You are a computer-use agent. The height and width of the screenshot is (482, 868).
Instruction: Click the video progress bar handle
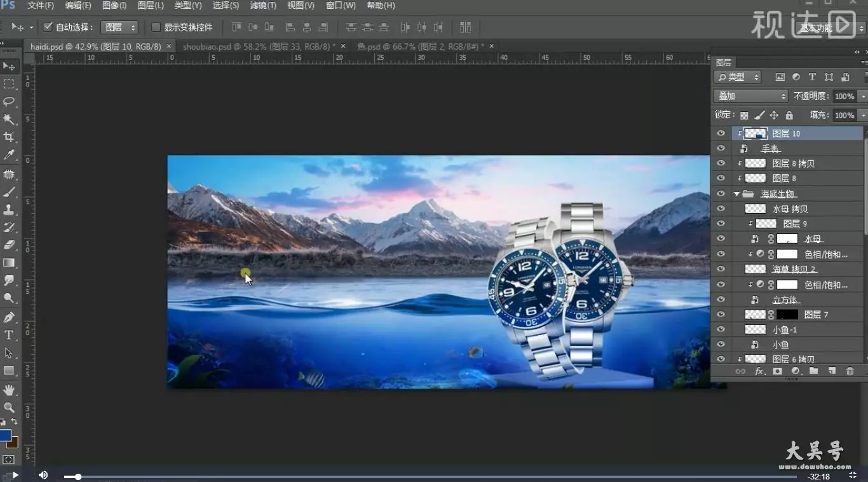click(78, 476)
